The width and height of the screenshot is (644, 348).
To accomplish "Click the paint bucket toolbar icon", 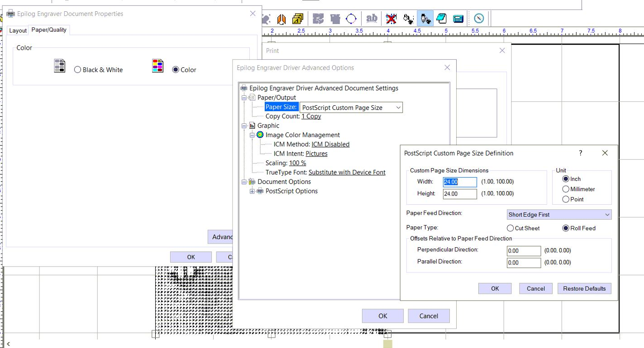I will [x=408, y=19].
